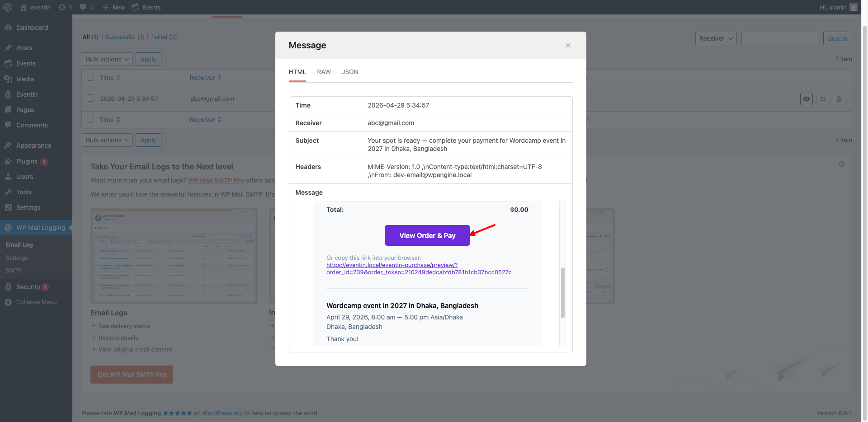Check the checkbox next to the bottom Time header
Image resolution: width=868 pixels, height=422 pixels.
pyautogui.click(x=90, y=119)
